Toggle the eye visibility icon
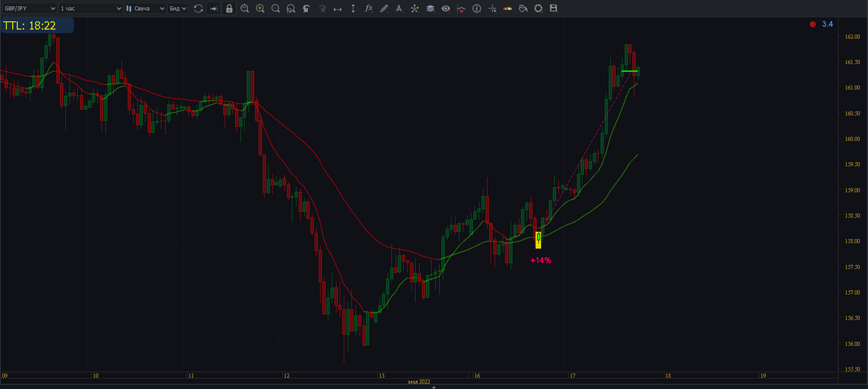 (x=445, y=9)
